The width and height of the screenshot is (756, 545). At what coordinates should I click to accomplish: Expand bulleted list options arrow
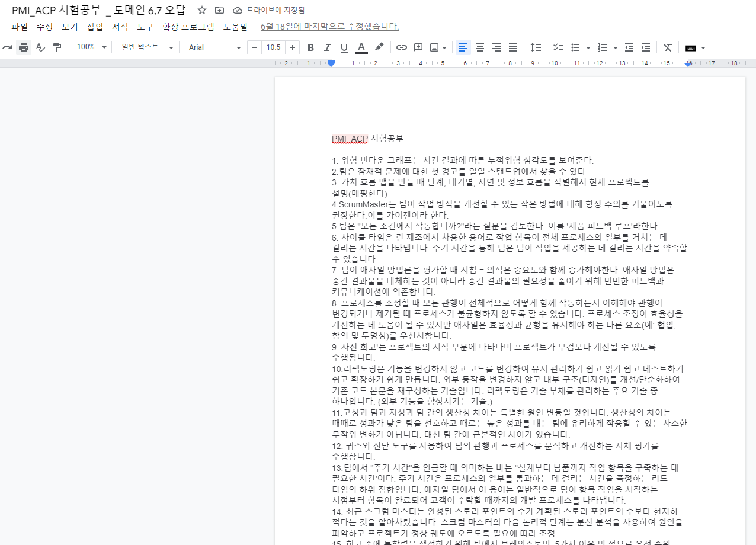588,47
